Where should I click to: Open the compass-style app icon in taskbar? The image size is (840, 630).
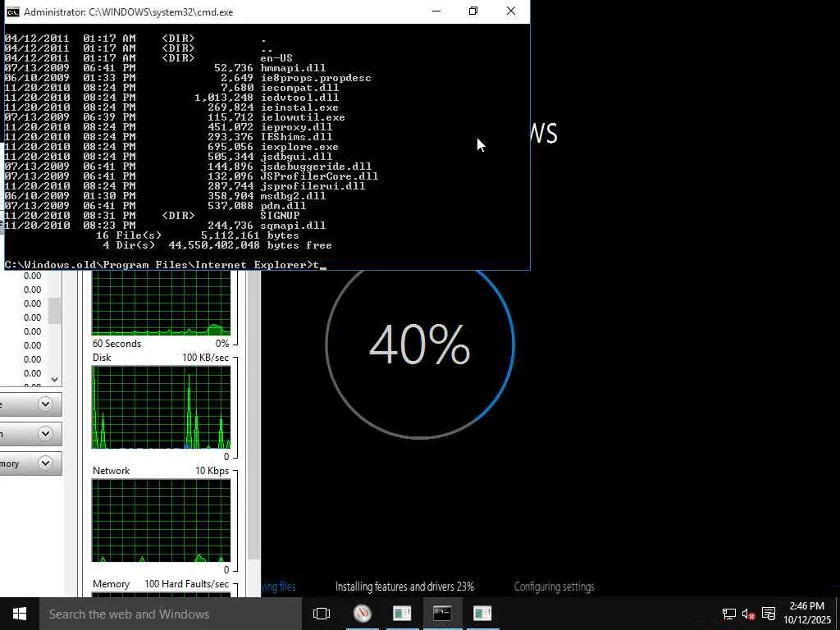[x=363, y=614]
